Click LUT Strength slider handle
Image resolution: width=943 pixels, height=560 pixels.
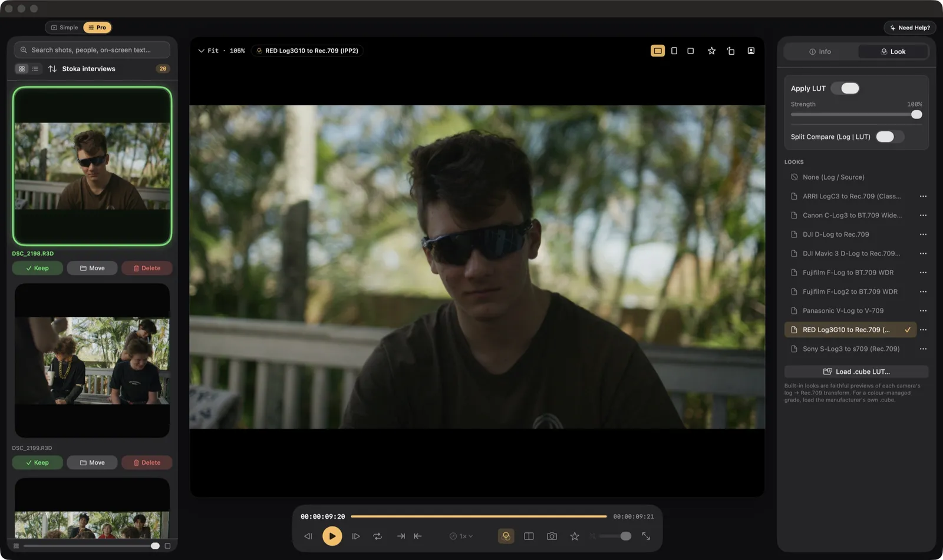tap(916, 115)
